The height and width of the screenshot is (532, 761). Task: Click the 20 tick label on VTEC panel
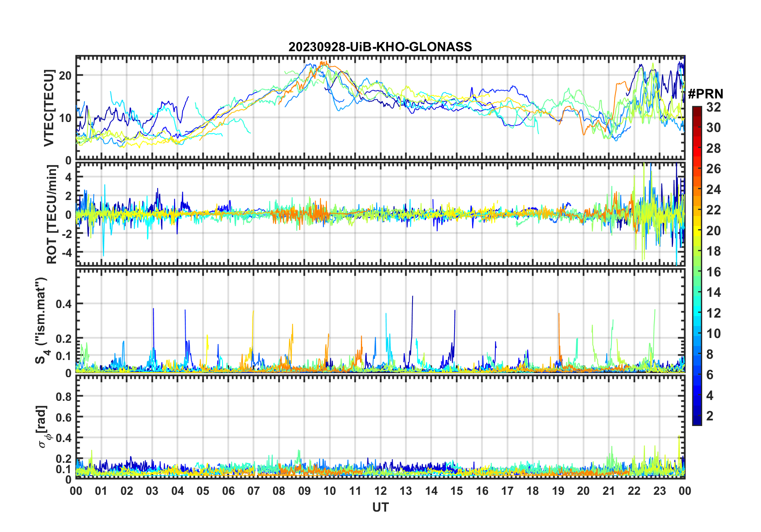65,75
